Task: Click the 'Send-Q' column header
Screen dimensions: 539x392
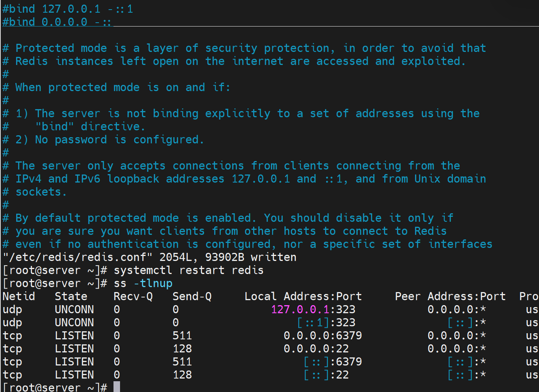Action: [x=192, y=296]
